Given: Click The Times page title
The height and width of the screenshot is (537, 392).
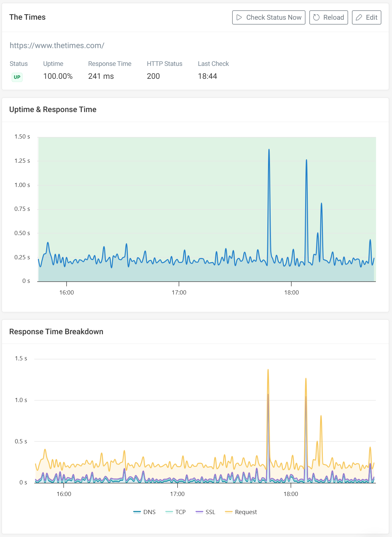Looking at the screenshot, I should (27, 17).
